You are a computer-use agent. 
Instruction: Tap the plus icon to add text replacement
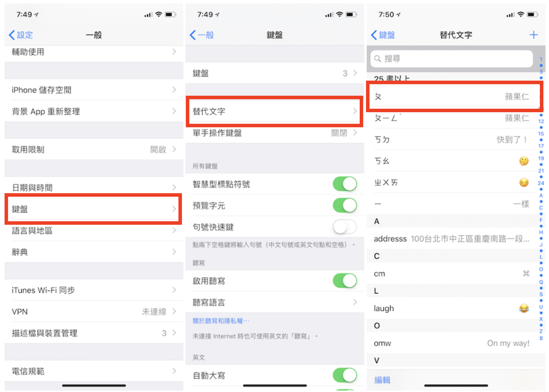[x=533, y=35]
